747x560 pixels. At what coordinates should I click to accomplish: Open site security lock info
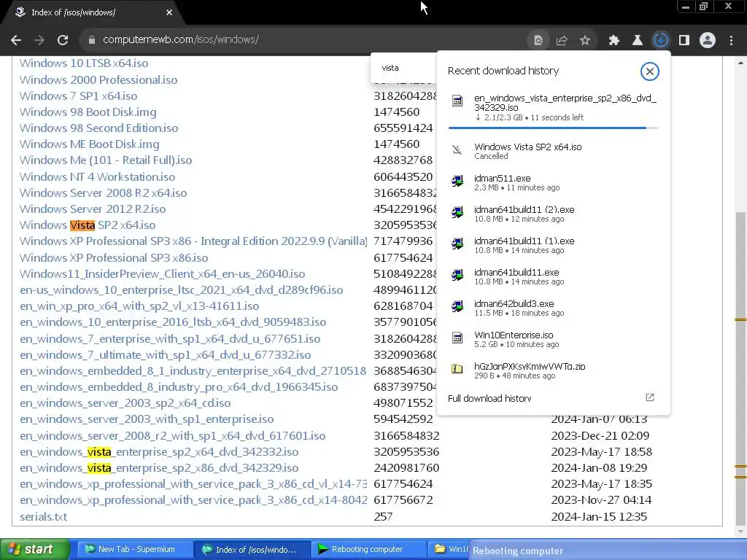pos(92,40)
